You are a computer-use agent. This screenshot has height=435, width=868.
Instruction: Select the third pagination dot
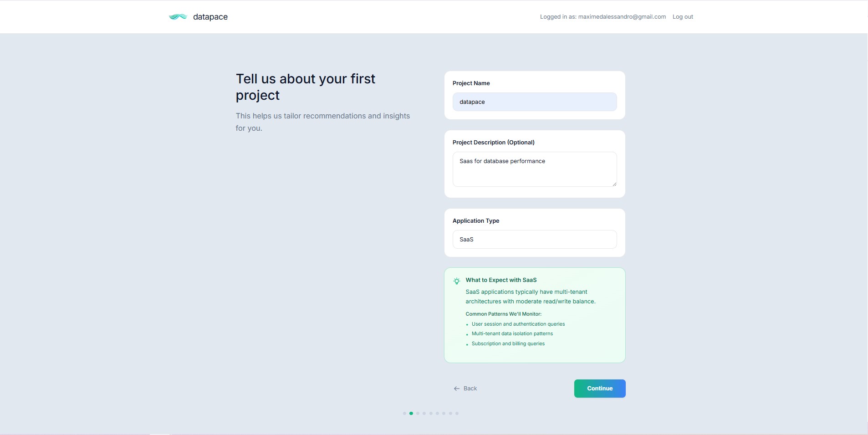click(x=418, y=413)
